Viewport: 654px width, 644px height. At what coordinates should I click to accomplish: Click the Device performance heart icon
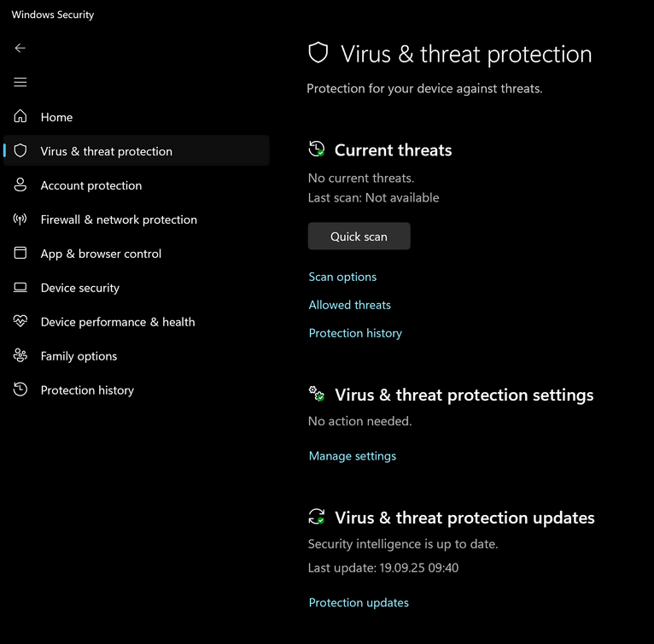pyautogui.click(x=20, y=322)
